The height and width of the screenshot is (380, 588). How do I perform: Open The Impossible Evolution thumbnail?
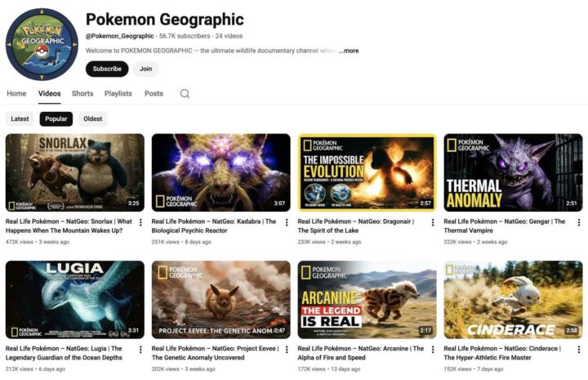367,172
